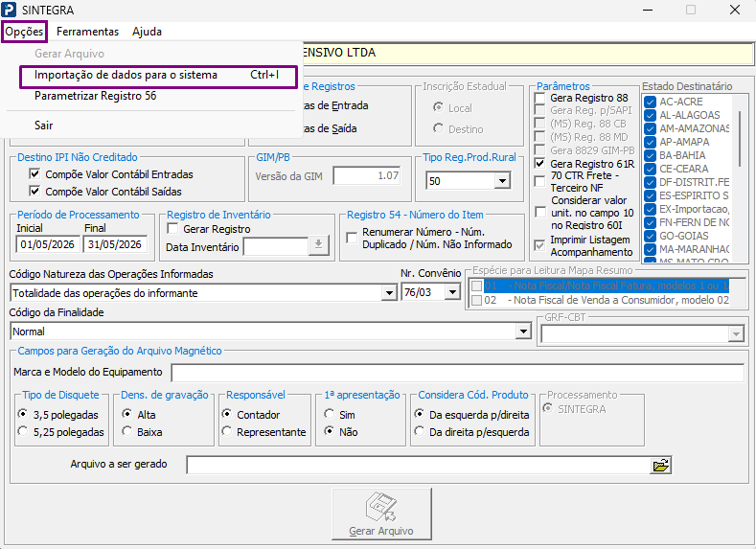Check 70 CTR Frete Terceiro NF option
756x549 pixels.
[x=540, y=182]
